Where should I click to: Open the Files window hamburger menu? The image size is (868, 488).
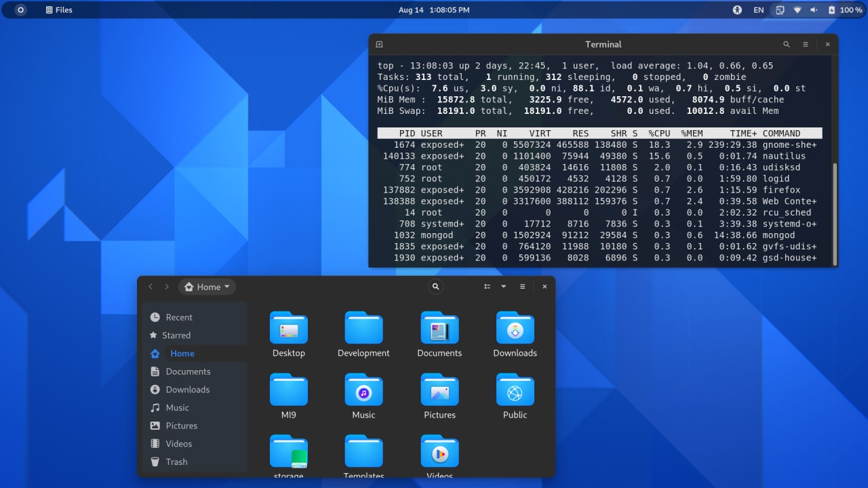click(522, 287)
